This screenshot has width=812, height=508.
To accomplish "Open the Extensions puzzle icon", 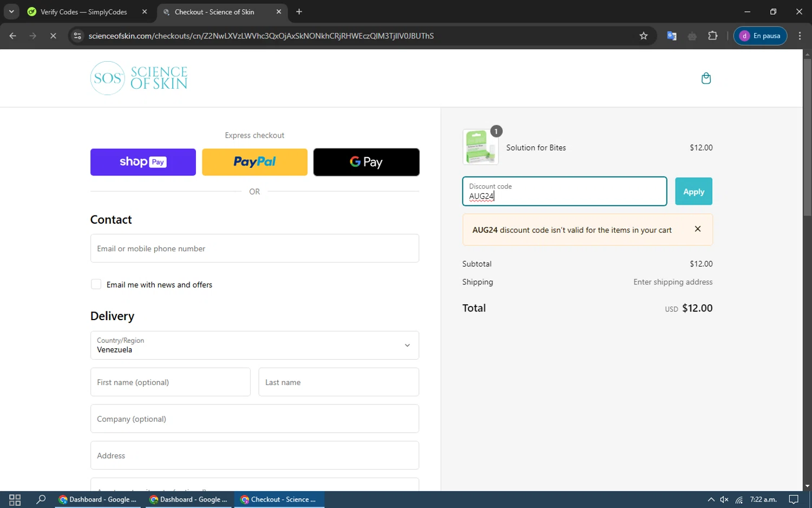I will click(x=713, y=36).
